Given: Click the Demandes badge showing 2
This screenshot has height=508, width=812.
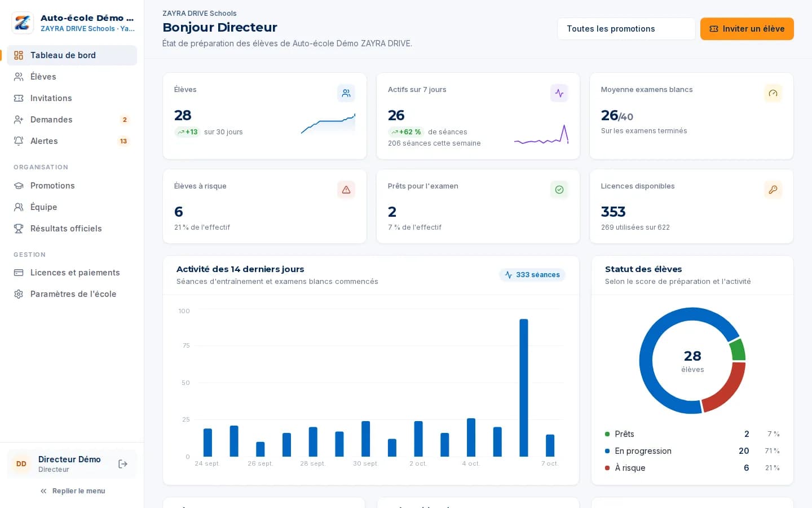Looking at the screenshot, I should pos(125,120).
